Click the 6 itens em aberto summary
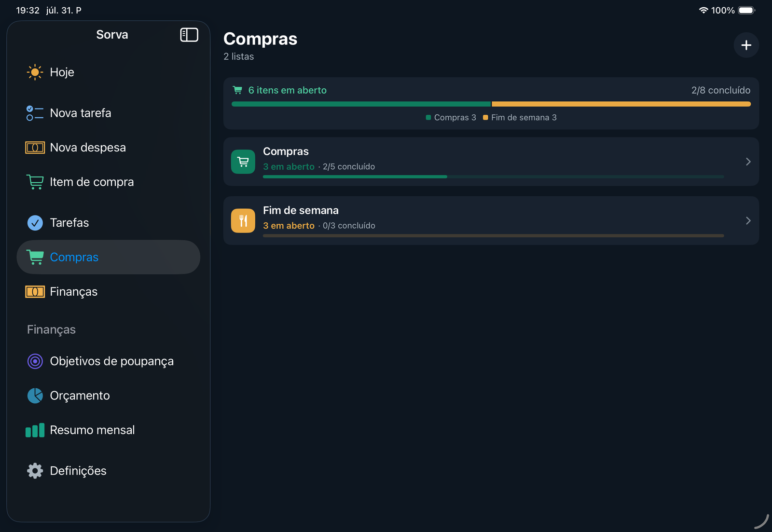The height and width of the screenshot is (532, 772). (287, 90)
